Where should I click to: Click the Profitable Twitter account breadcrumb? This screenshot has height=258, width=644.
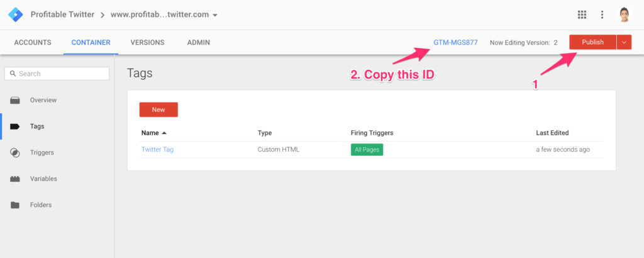tap(62, 15)
